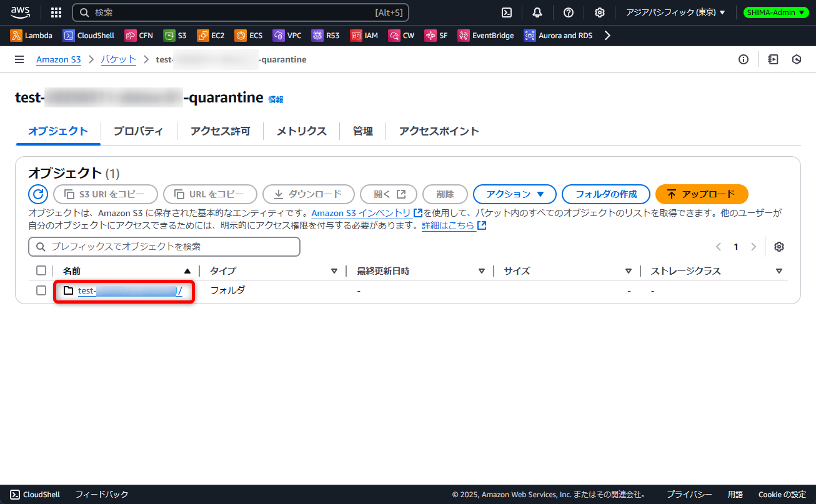Toggle the hamburger navigation menu
This screenshot has width=816, height=504.
click(x=19, y=59)
